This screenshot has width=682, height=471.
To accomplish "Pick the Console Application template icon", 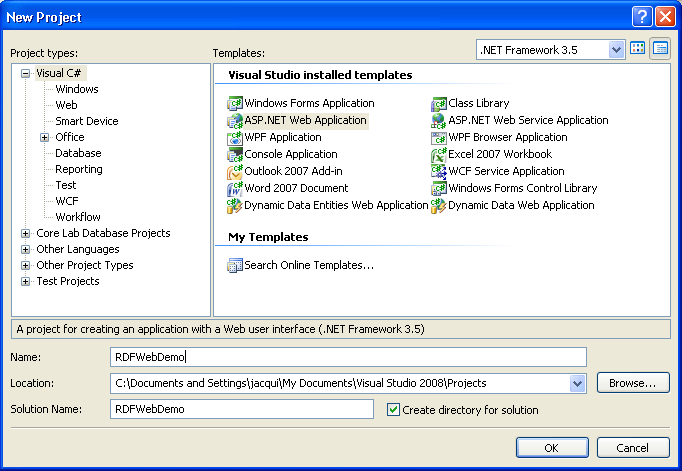I will click(235, 154).
